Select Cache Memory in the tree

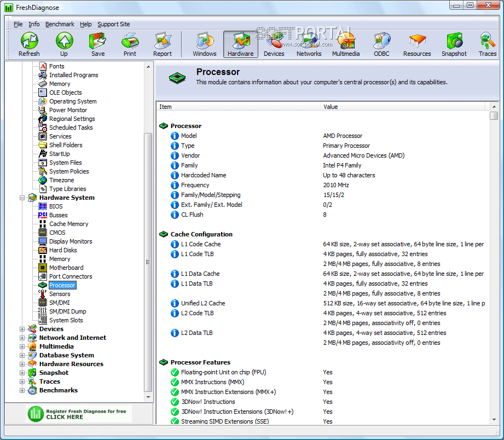coord(69,224)
